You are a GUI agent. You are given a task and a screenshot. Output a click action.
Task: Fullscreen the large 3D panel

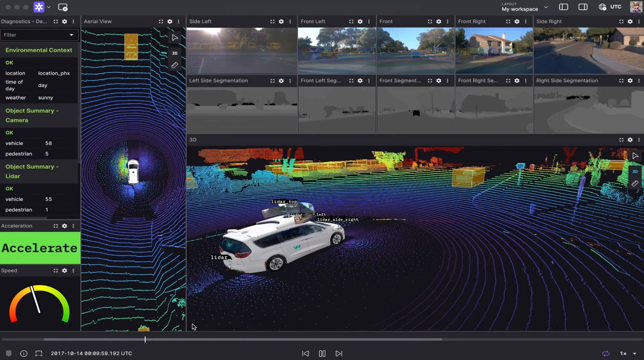point(622,140)
